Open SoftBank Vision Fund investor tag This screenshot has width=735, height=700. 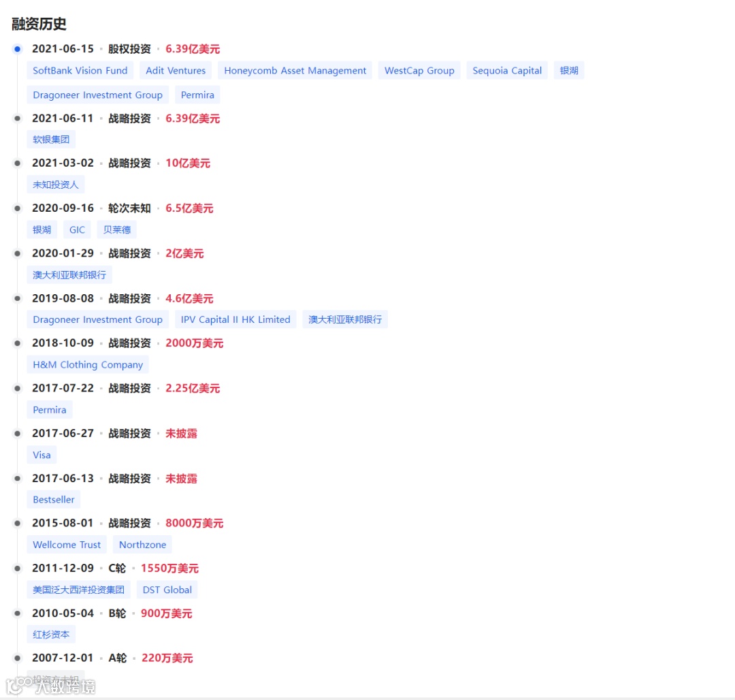click(x=80, y=70)
